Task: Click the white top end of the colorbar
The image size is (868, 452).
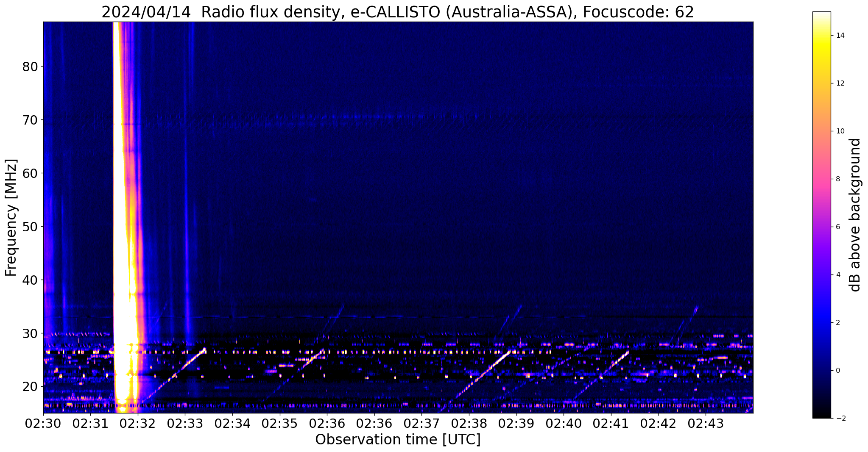Action: (x=821, y=15)
